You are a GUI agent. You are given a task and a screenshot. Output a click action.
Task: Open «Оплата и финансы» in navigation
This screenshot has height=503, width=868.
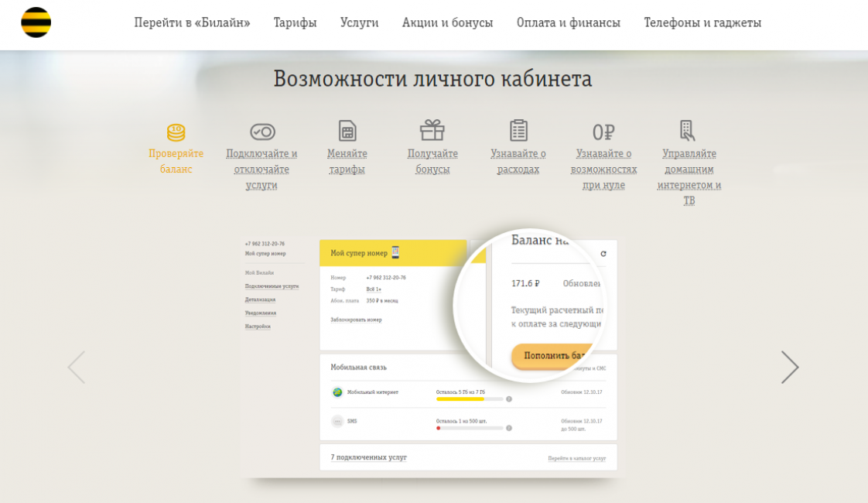pyautogui.click(x=568, y=22)
